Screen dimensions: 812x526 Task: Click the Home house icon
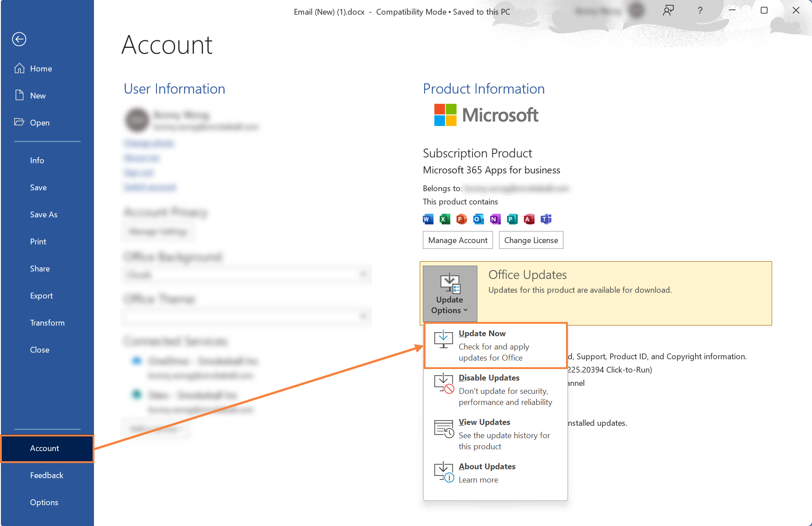19,68
